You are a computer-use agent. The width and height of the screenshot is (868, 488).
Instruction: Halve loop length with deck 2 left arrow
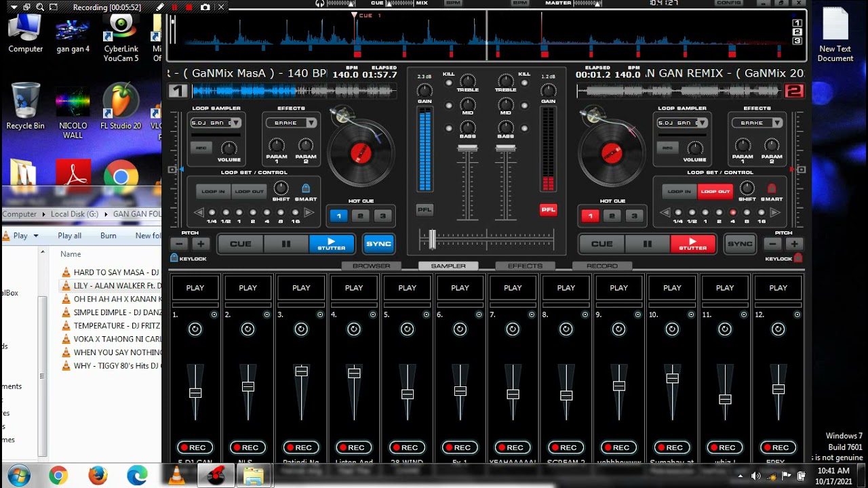[x=665, y=213]
